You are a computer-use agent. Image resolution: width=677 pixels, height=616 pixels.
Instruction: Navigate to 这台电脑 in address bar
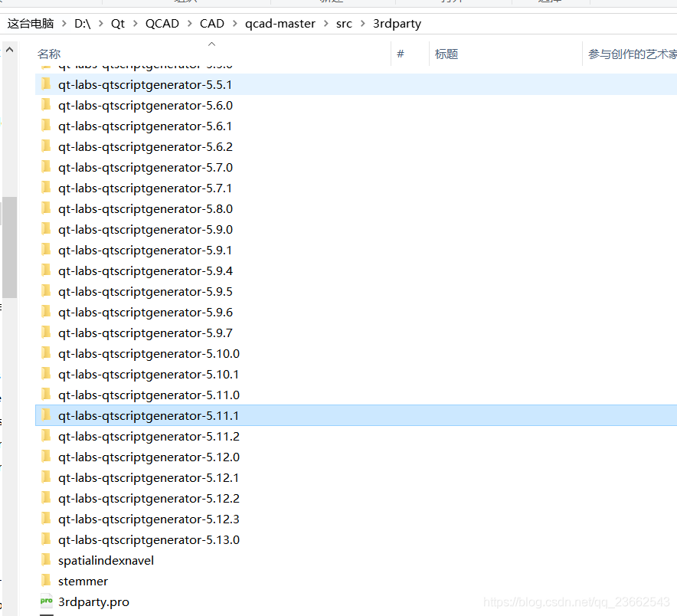pos(31,23)
